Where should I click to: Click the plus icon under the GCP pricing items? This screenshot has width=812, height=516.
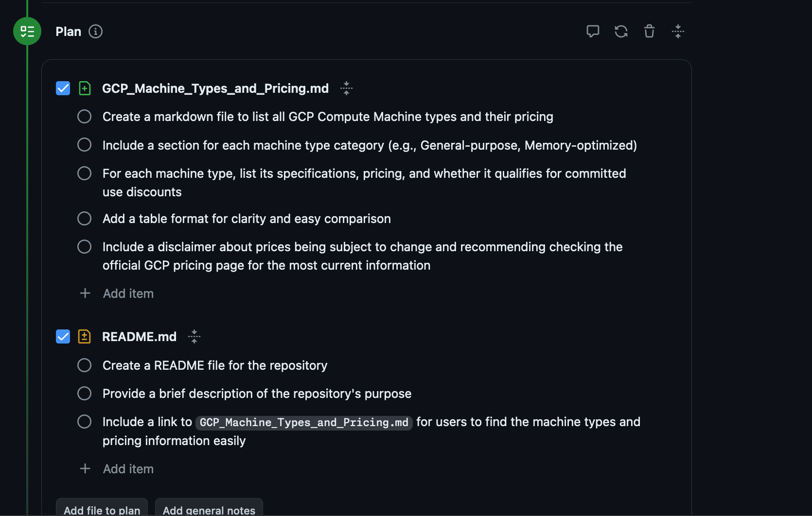pyautogui.click(x=85, y=293)
